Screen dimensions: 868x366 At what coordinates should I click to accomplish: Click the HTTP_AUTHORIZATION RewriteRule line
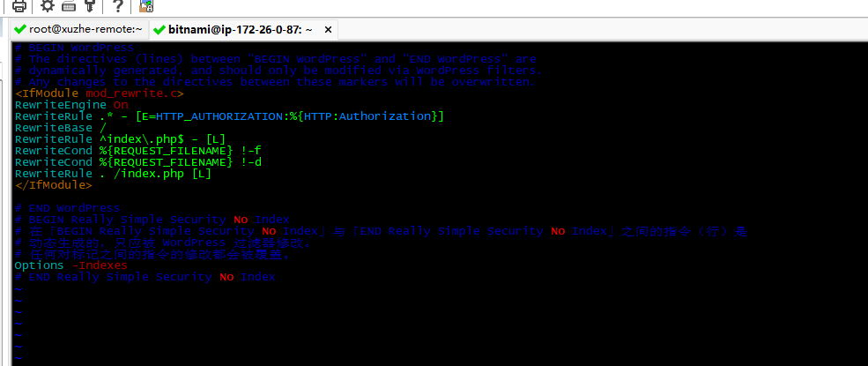click(x=229, y=116)
